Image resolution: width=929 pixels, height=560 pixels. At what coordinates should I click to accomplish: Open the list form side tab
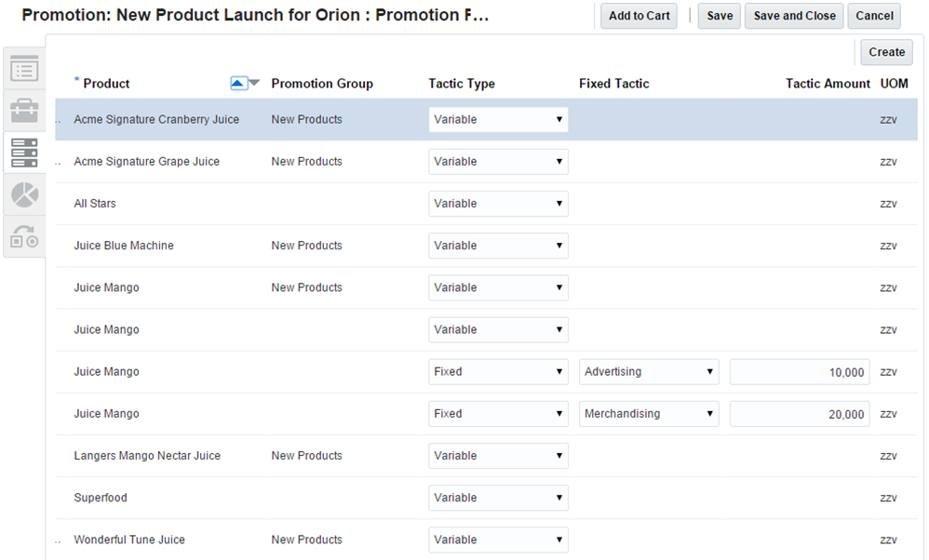pos(24,69)
